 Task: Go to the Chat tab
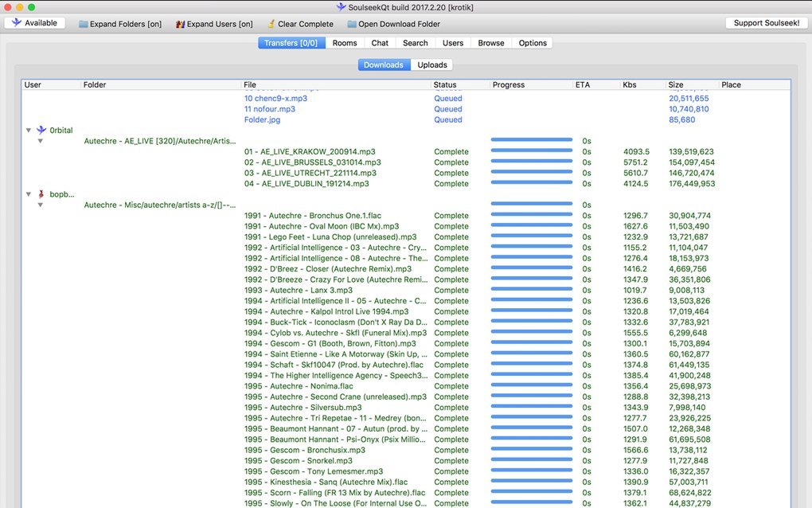[x=380, y=43]
